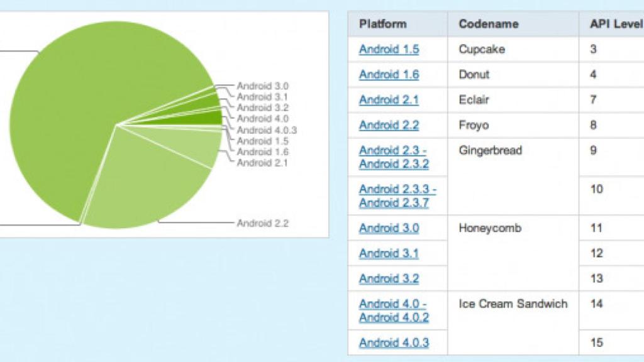
Task: Select the API Level column header
Action: [614, 23]
